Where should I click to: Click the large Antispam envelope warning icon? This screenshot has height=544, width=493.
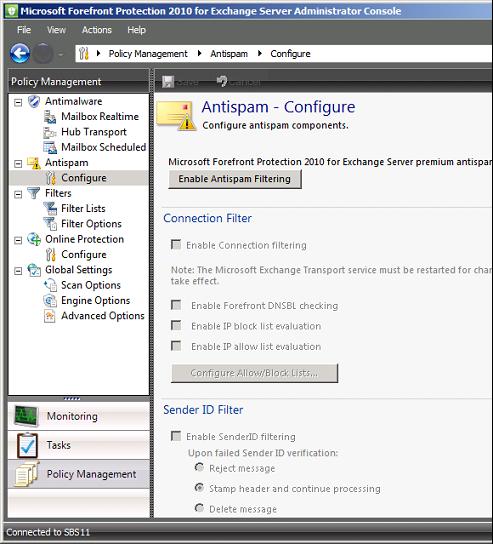pos(177,116)
